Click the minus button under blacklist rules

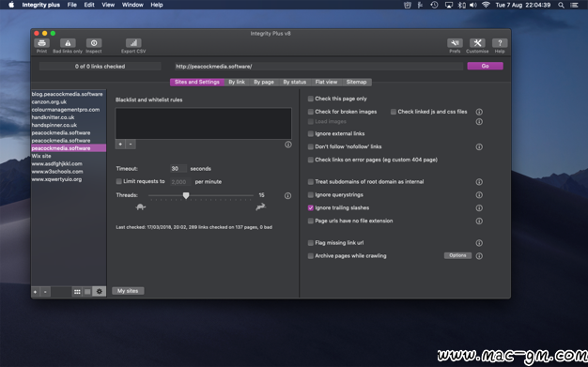(x=131, y=145)
